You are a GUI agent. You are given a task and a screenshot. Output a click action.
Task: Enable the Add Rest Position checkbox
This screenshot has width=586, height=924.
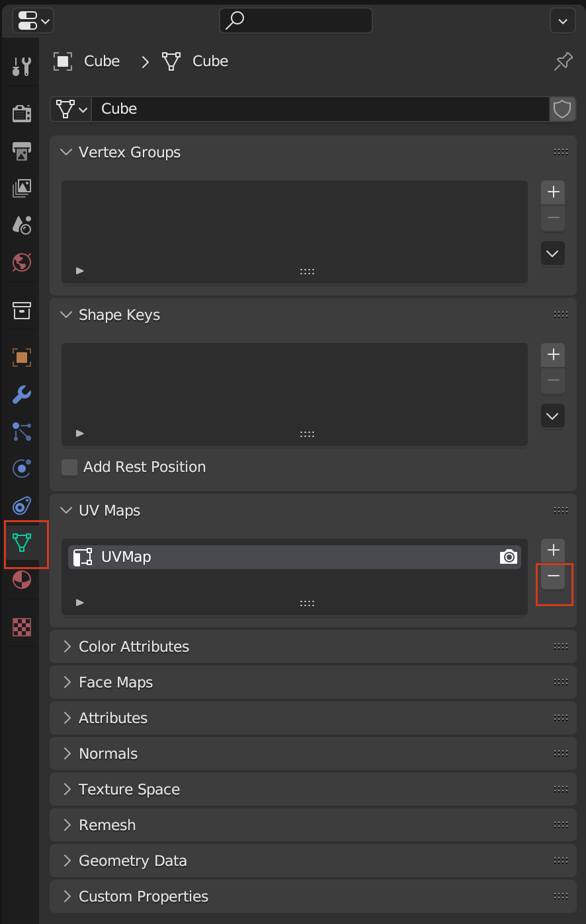coord(69,467)
